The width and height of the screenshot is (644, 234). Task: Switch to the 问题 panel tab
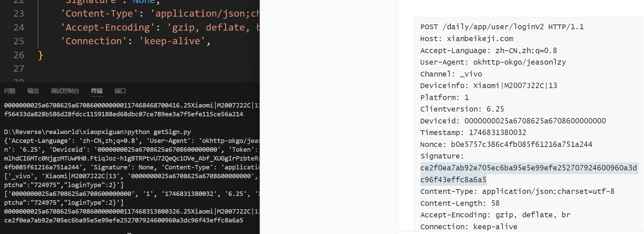(x=10, y=91)
